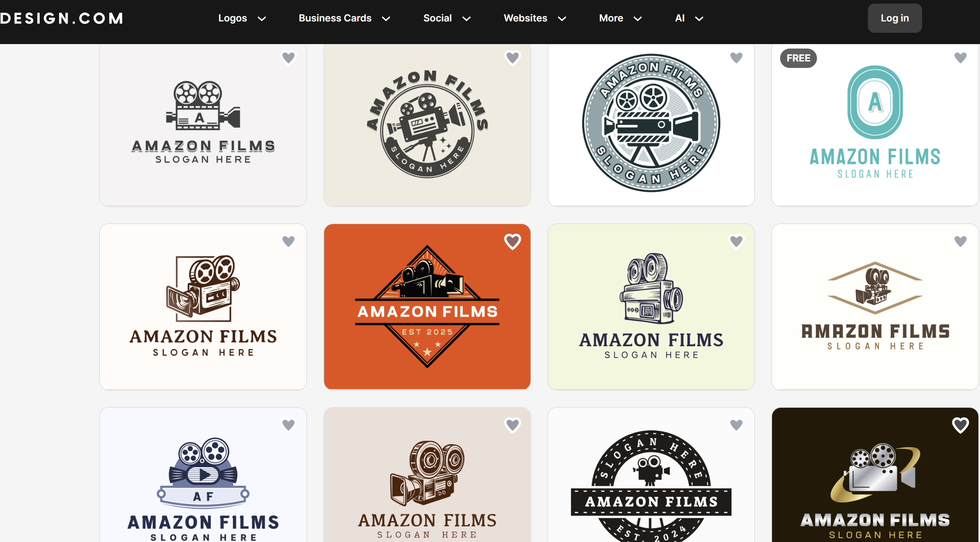Heart the brown camera logo on pink
This screenshot has width=980, height=542.
tap(512, 425)
